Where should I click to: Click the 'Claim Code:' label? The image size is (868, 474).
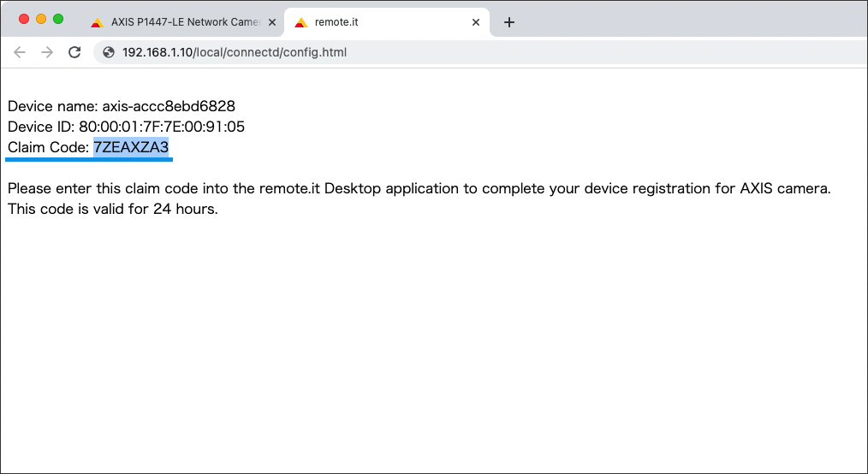48,147
